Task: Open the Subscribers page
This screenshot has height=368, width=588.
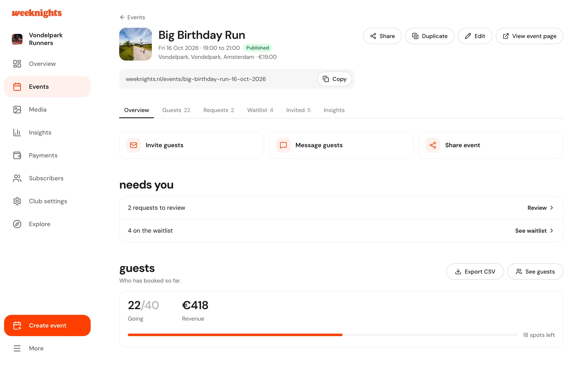Action: point(47,178)
